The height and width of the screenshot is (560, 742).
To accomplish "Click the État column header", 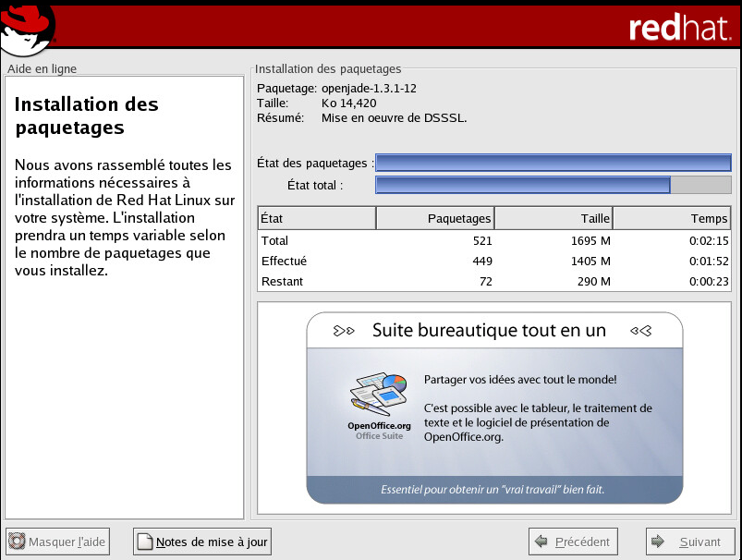I will tap(316, 218).
